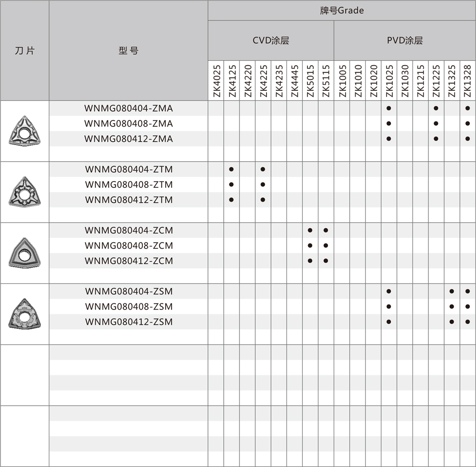
Task: Click the 型号 column header
Action: [129, 50]
